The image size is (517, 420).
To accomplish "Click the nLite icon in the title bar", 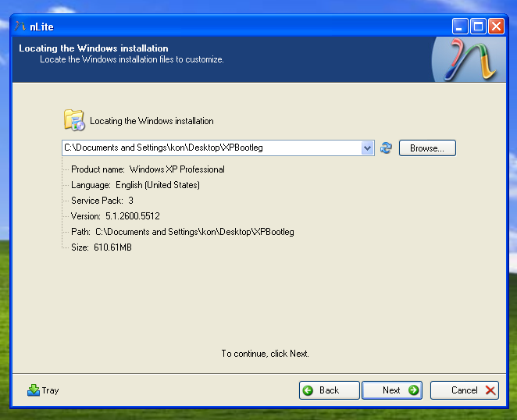I will pyautogui.click(x=20, y=27).
